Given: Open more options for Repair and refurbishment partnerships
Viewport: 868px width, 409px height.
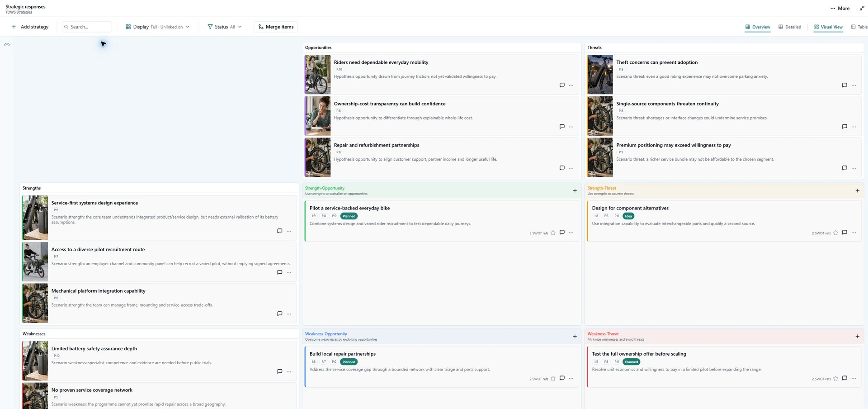Looking at the screenshot, I should (571, 168).
